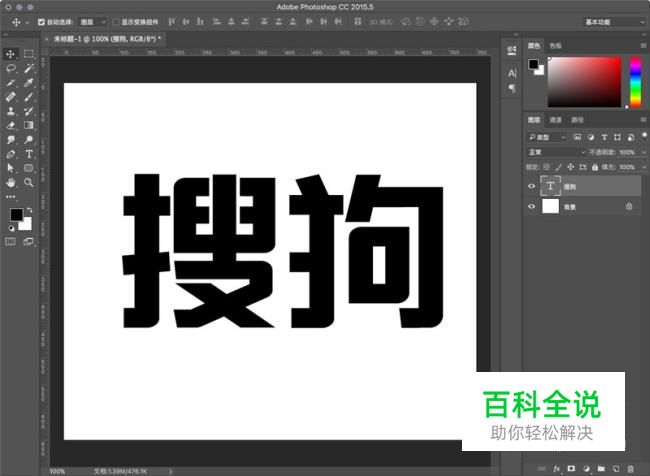This screenshot has width=650, height=476.
Task: Reset default foreground/background colors icon
Action: pyautogui.click(x=11, y=228)
